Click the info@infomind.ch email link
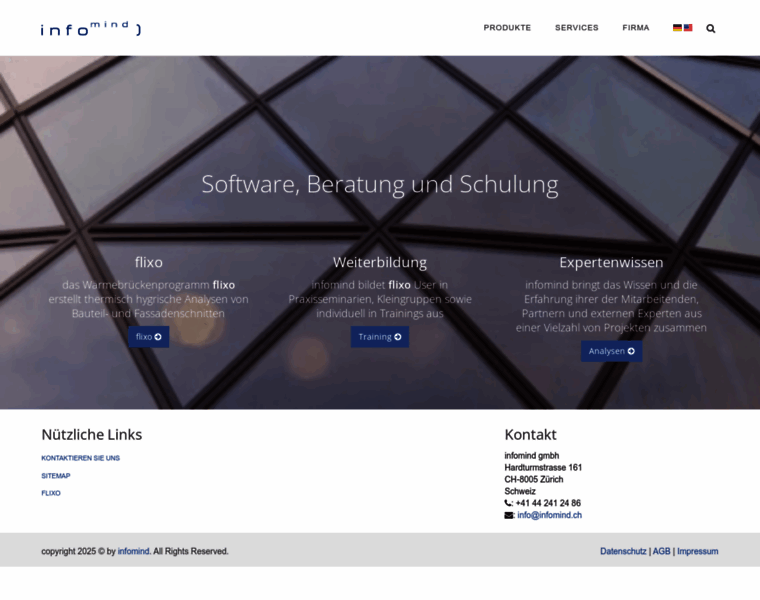Image resolution: width=760 pixels, height=600 pixels. click(x=550, y=515)
